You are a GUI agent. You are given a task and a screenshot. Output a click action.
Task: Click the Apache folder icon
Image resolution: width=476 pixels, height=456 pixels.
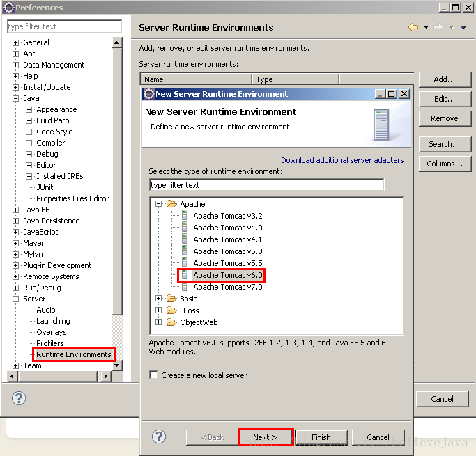coord(171,204)
